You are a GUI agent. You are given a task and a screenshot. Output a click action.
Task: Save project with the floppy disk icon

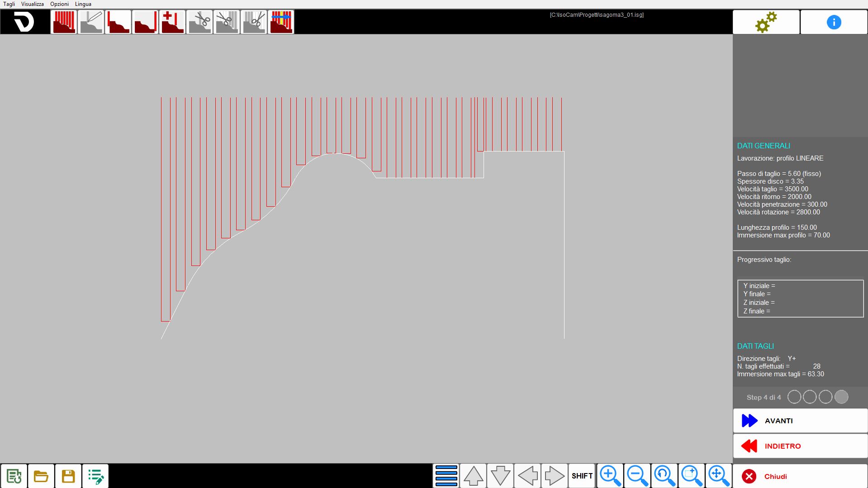68,476
